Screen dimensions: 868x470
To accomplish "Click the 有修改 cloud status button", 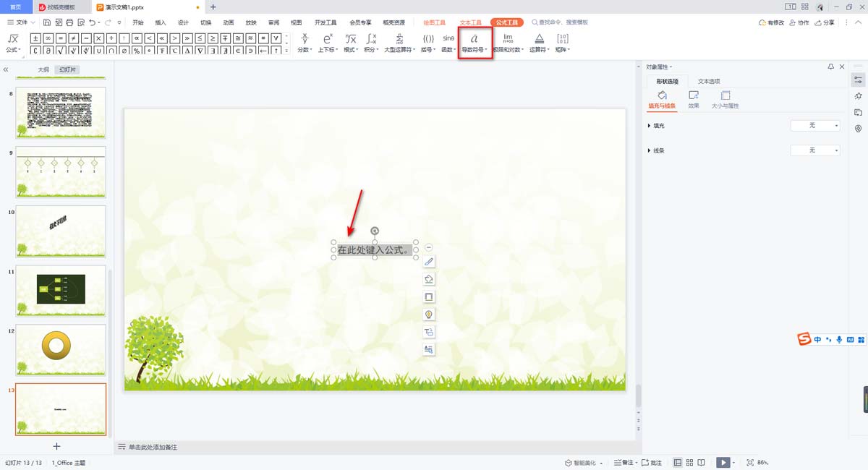I will click(772, 22).
